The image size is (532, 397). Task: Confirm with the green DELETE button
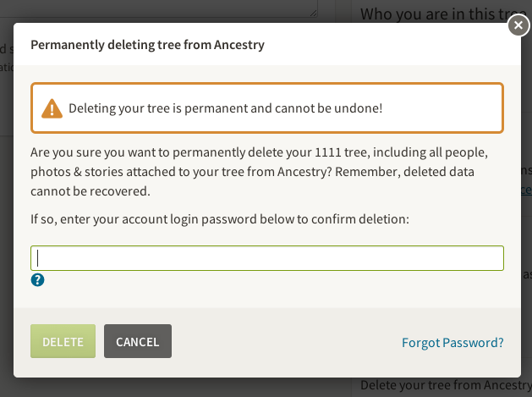click(63, 341)
